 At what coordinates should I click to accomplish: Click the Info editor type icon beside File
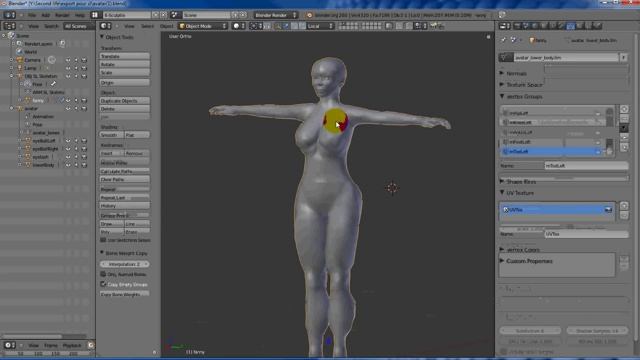coord(9,15)
